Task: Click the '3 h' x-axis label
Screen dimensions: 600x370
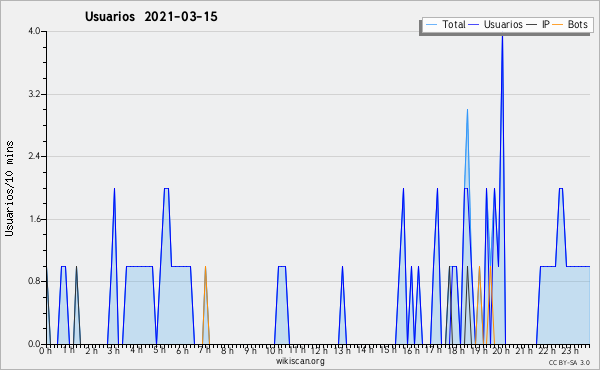Action: tap(114, 351)
